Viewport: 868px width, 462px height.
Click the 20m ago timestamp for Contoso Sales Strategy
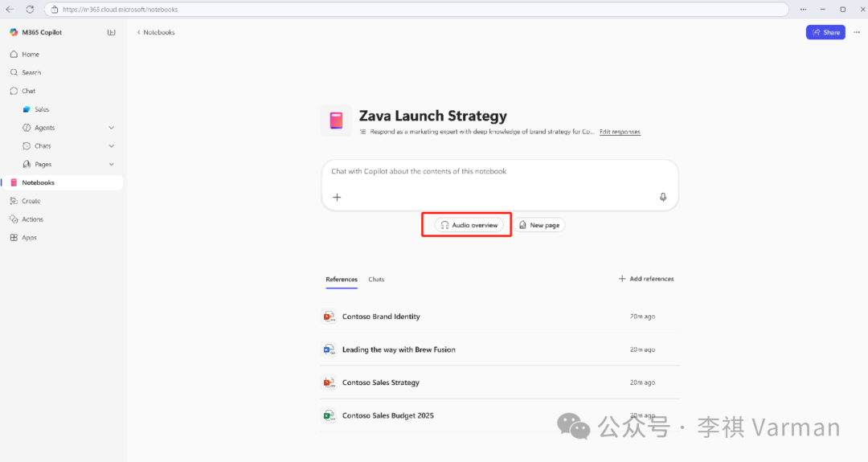click(642, 382)
